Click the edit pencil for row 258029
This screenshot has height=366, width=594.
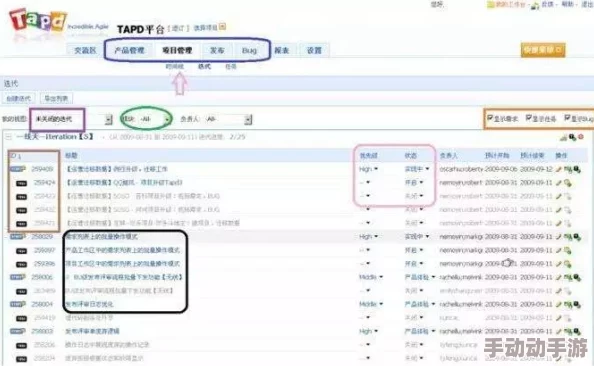559,237
